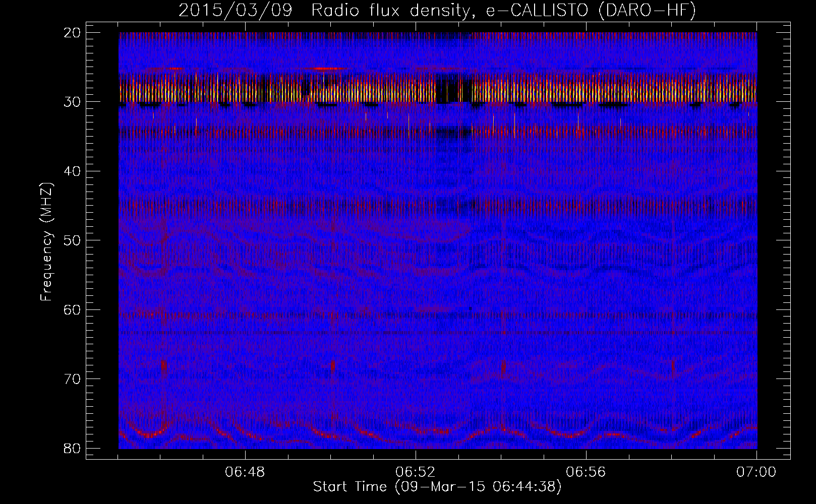Click the "Start Time (09-Mar-15 06:44:38)" label
816x504 pixels.
tap(437, 487)
